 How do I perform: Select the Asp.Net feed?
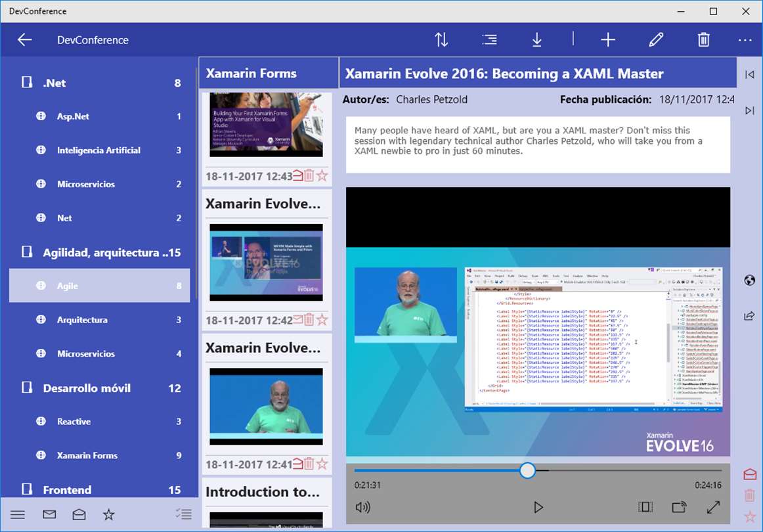coord(100,116)
